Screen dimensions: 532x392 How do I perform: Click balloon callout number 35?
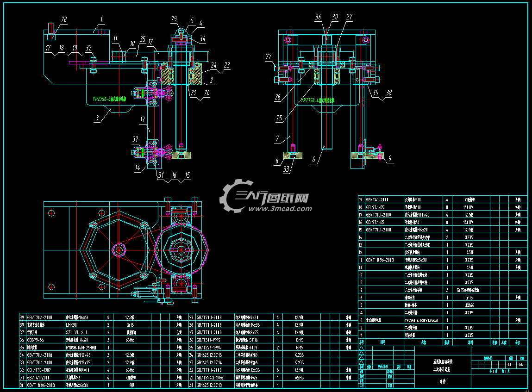(x=143, y=39)
